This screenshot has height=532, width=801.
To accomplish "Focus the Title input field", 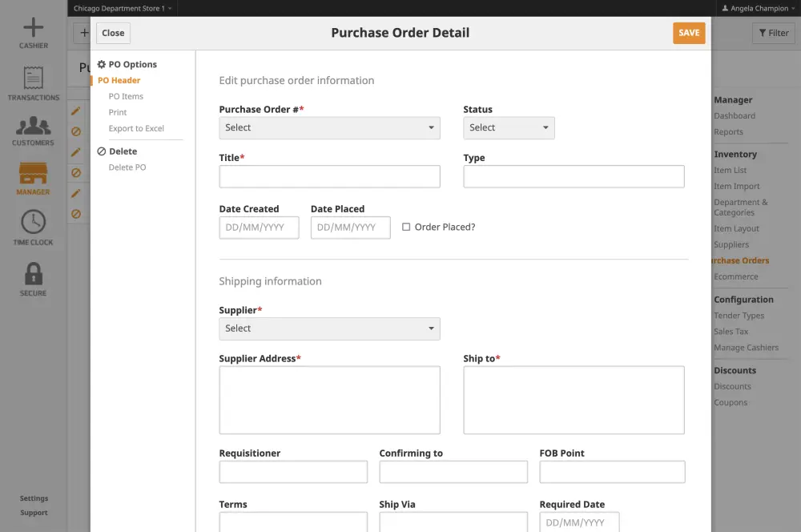I will pos(329,176).
